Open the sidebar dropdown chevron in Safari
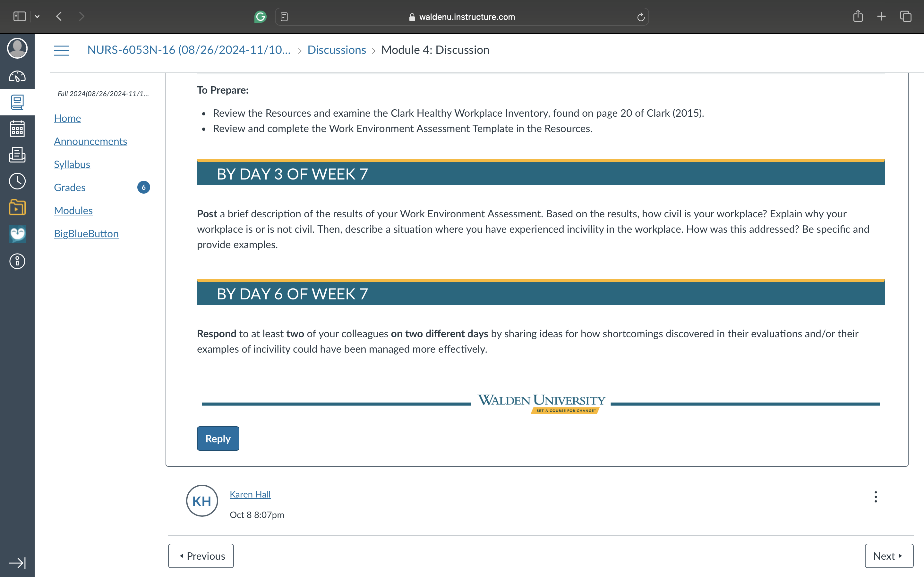The width and height of the screenshot is (924, 577). point(38,17)
